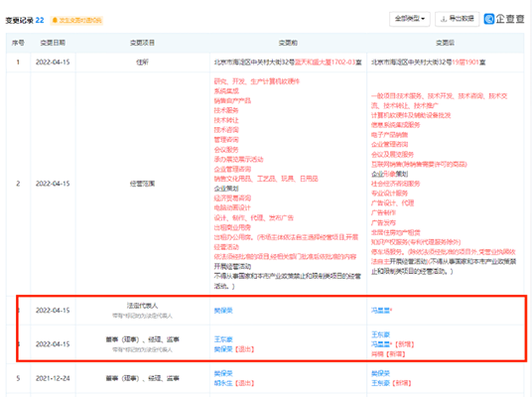Open the 全部类型 filter dropdown
This screenshot has width=532, height=397.
point(410,19)
